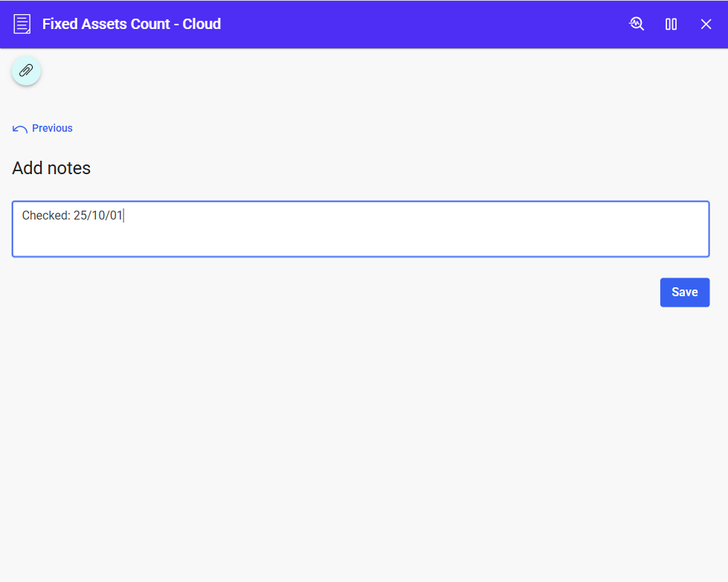
Task: Click the word 'Cloud' in the header title
Action: point(202,24)
